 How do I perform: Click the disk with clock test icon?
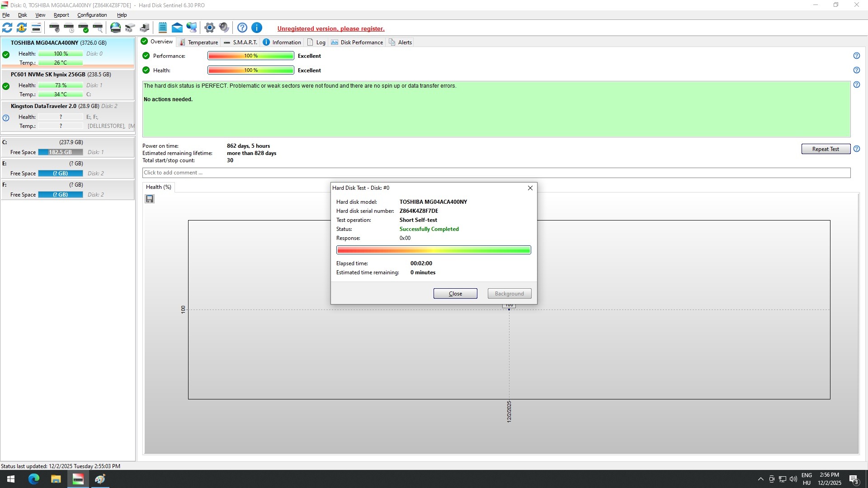pos(69,28)
